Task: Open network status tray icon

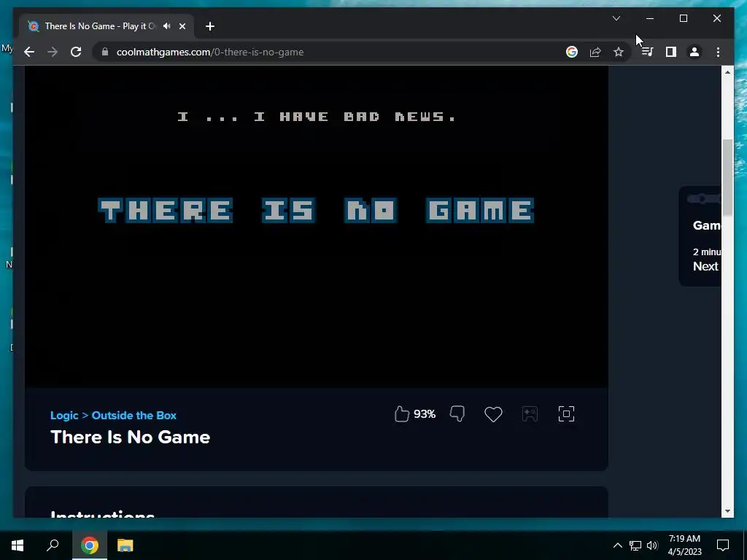Action: [x=635, y=545]
